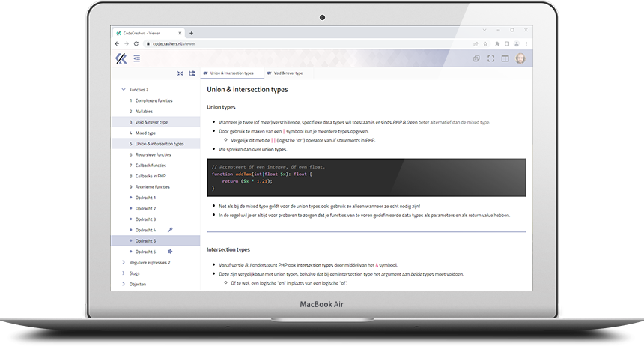Image resolution: width=644 pixels, height=346 pixels.
Task: Open the user profile avatar
Action: pyautogui.click(x=520, y=58)
